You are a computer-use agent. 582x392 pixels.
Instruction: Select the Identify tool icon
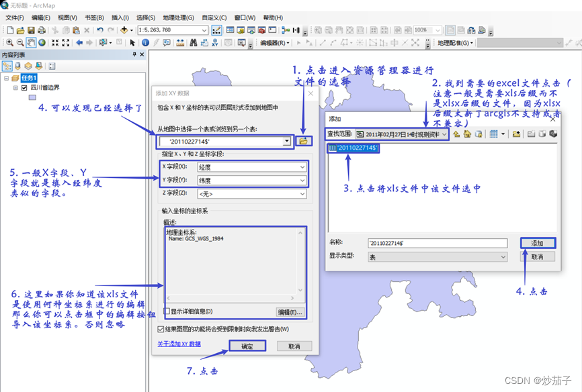145,43
